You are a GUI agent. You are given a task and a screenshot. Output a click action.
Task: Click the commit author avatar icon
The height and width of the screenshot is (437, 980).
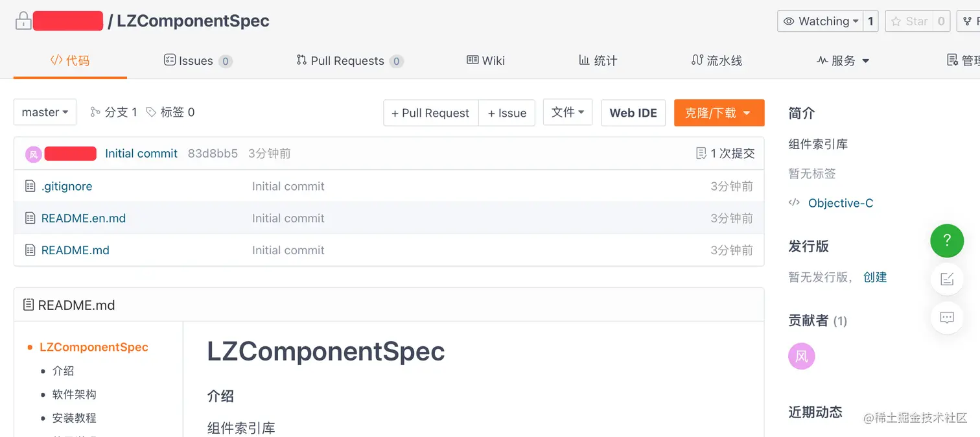click(x=34, y=154)
